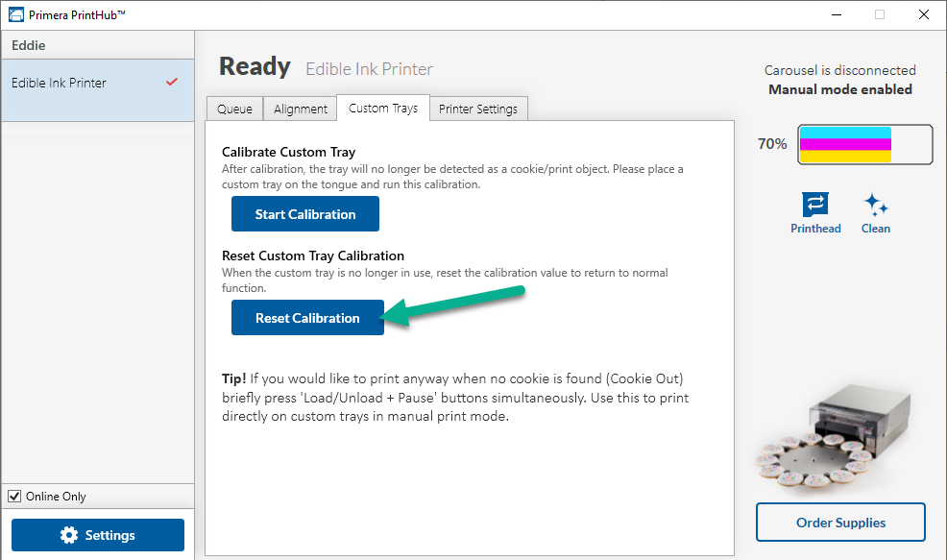Start the custom tray calibration

click(305, 214)
